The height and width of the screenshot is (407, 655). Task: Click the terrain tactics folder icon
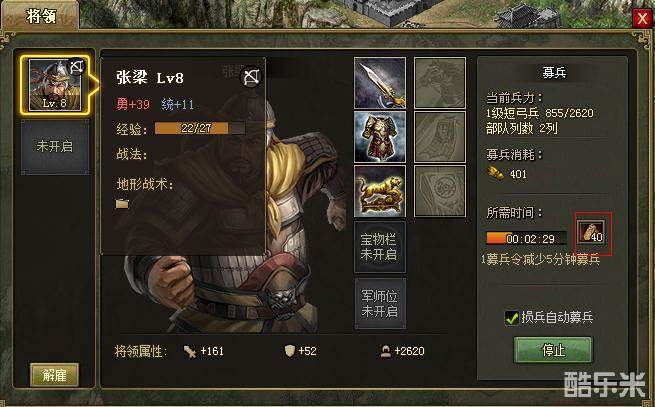tap(122, 204)
